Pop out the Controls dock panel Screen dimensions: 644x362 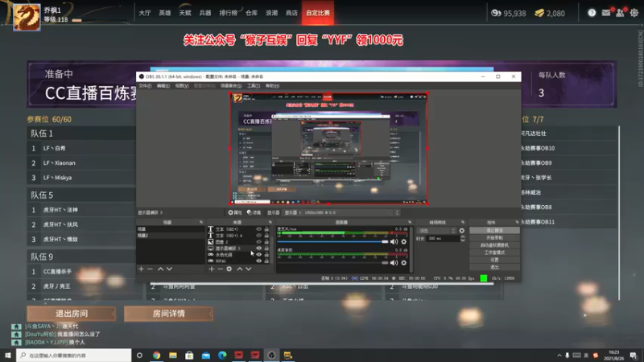[517, 222]
